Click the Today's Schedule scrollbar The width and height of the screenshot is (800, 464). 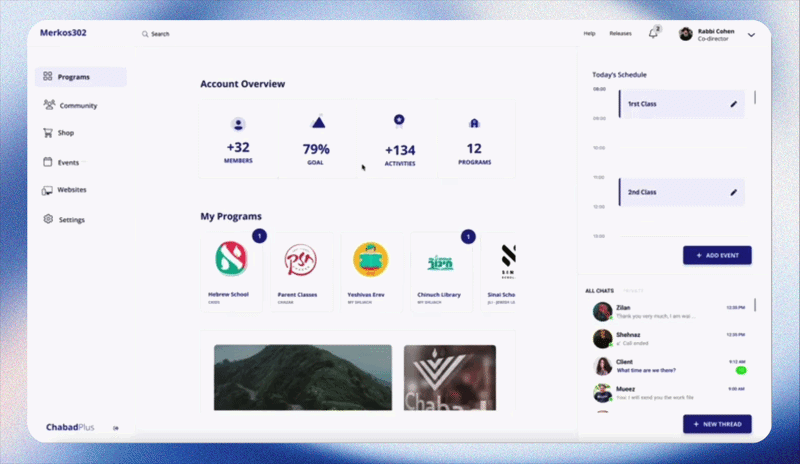755,97
